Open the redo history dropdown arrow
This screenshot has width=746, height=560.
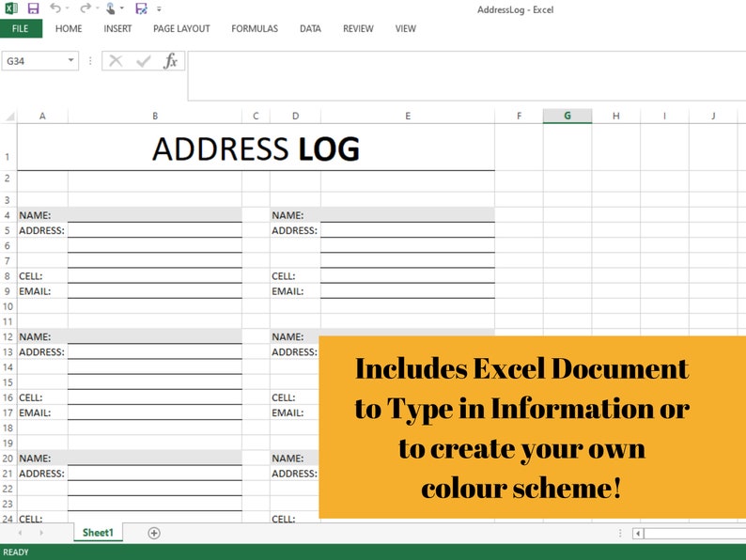click(x=97, y=8)
